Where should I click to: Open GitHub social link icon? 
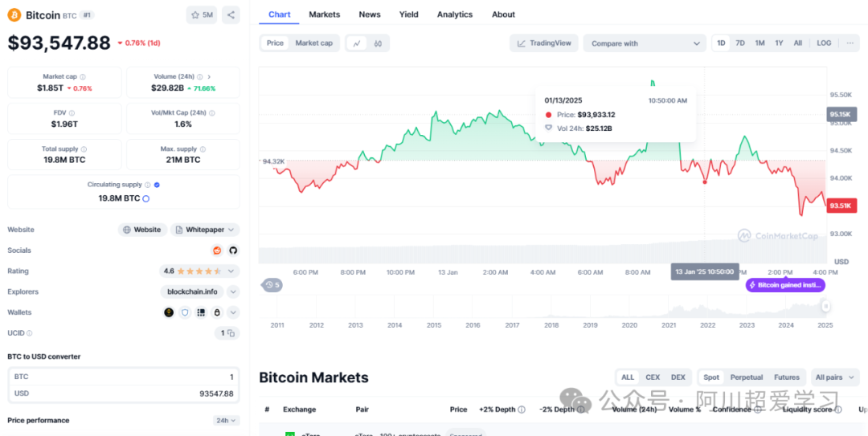click(x=233, y=251)
